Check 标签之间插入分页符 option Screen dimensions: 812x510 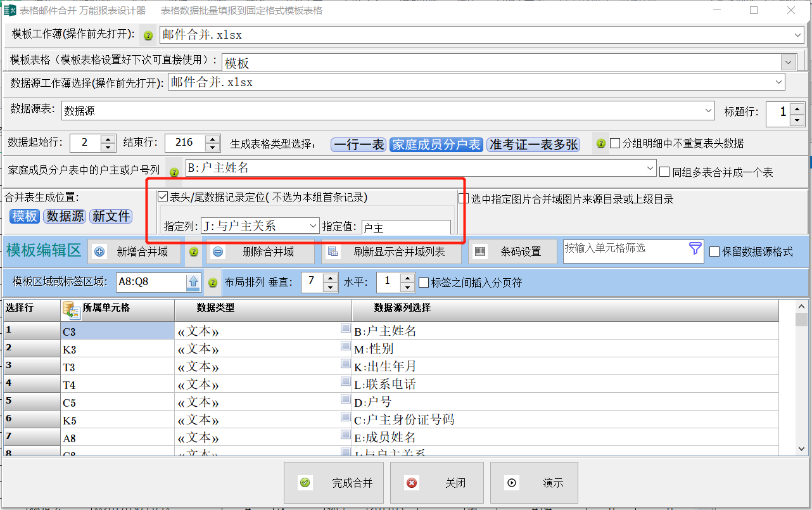pyautogui.click(x=424, y=283)
